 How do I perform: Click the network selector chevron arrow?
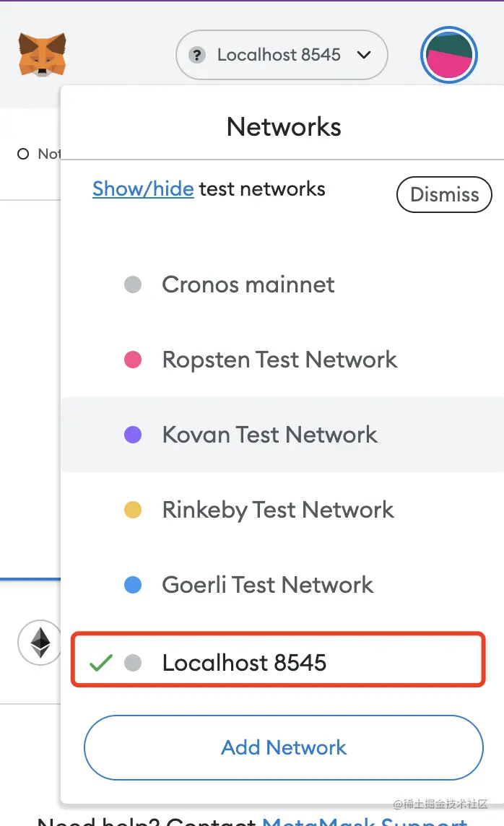364,55
